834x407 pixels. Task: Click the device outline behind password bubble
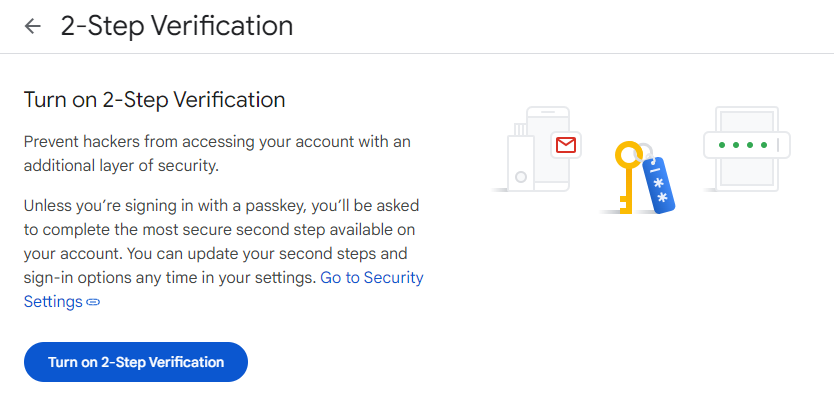tap(747, 149)
